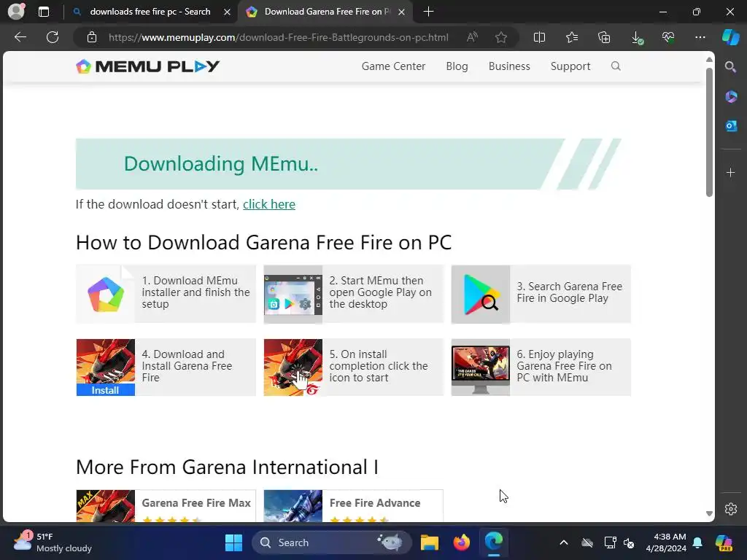747x560 pixels.
Task: Click the network display tray icon
Action: pyautogui.click(x=610, y=542)
